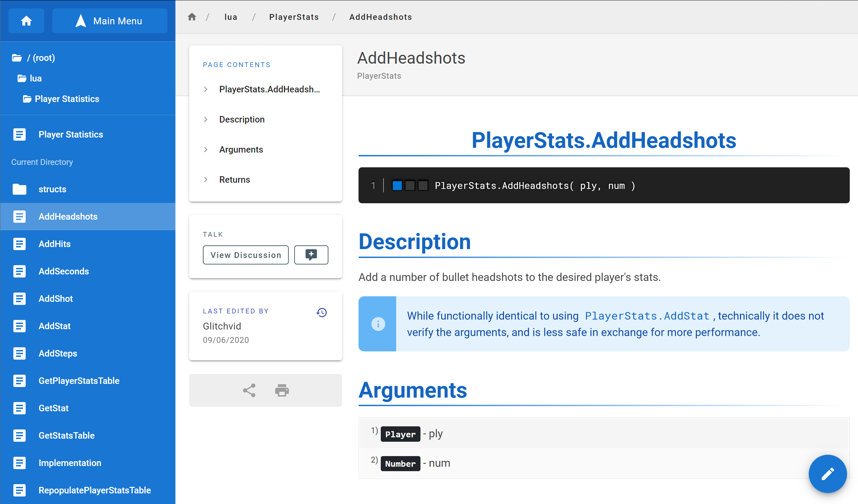The image size is (858, 504).
Task: Open the GetPlayerStatsTable page
Action: coord(79,381)
